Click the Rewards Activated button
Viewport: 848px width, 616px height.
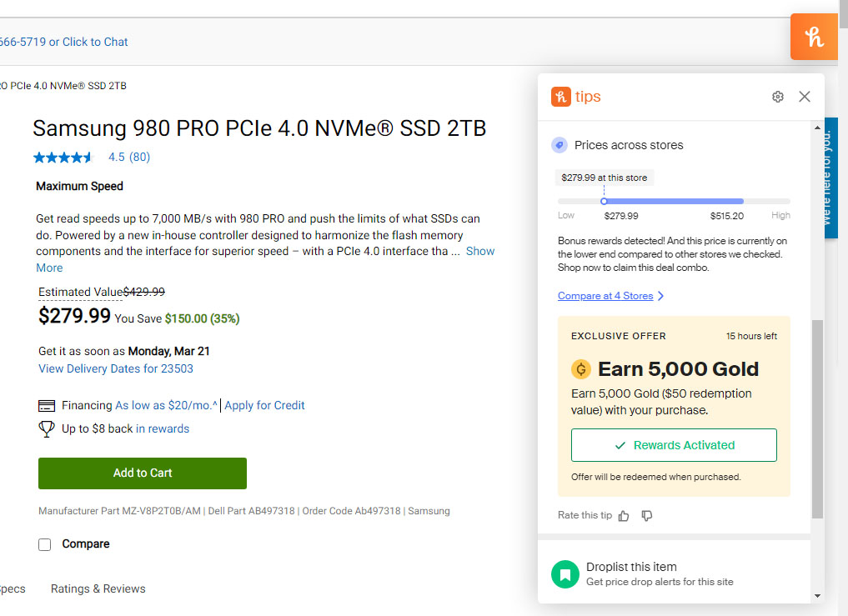tap(674, 445)
